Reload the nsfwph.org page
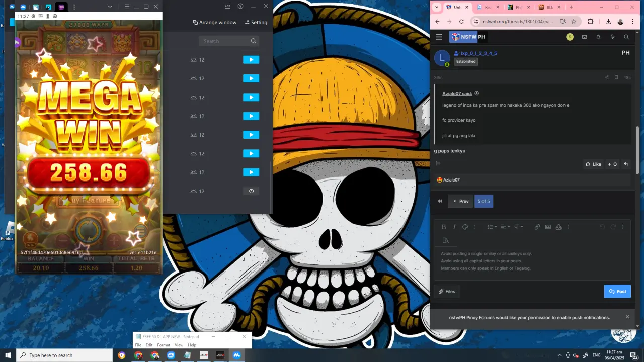 [x=461, y=22]
